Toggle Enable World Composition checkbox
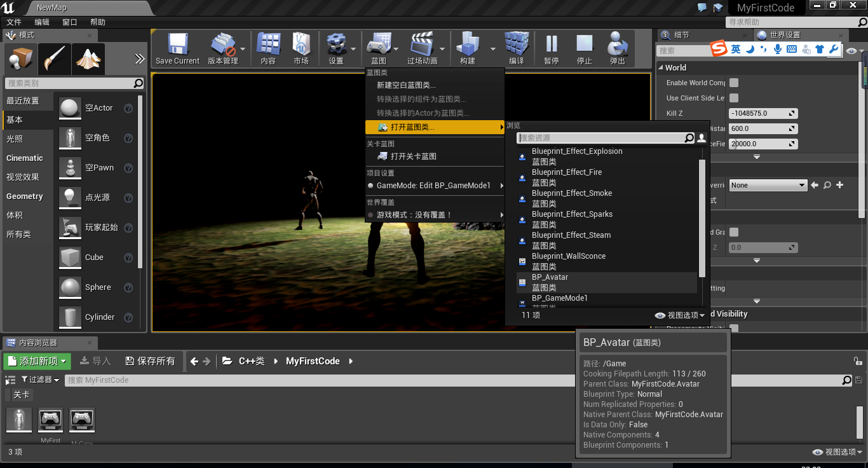This screenshot has width=868, height=468. click(734, 83)
